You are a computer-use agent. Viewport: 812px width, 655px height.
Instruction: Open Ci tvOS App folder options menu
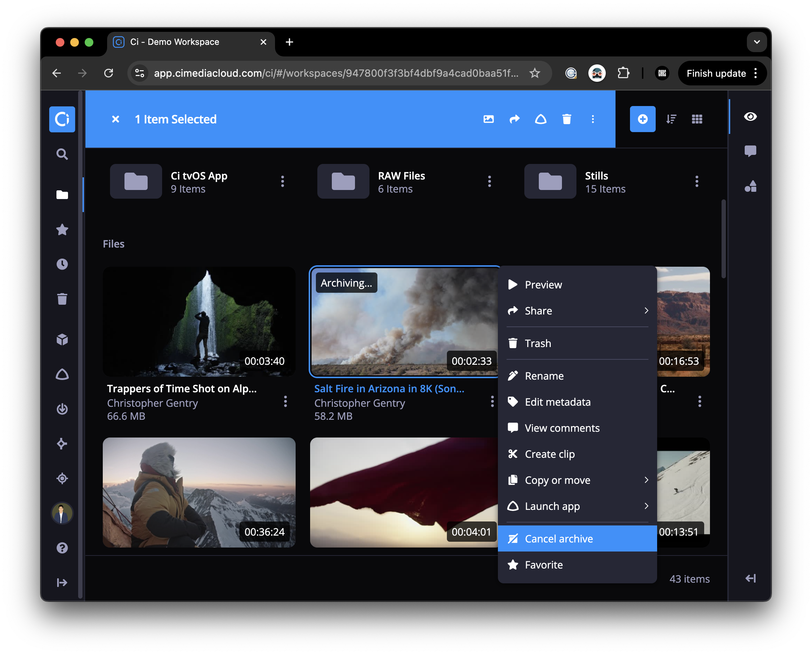click(x=282, y=182)
